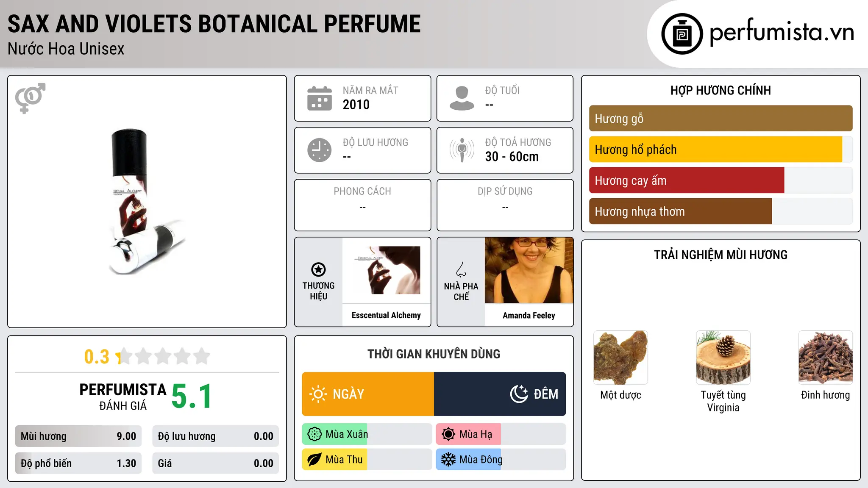Click the Tuyết tùng Virginia note label
Screen dimensions: 868x488
coord(723,401)
